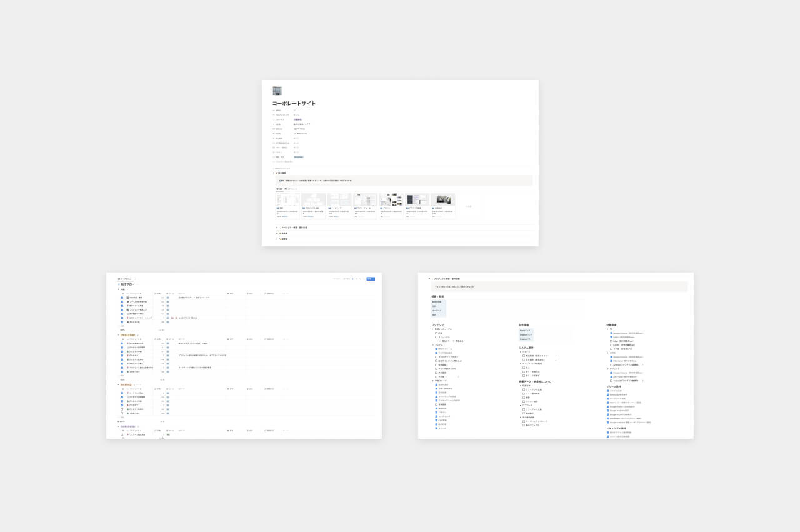The image size is (800, 532).
Task: Check the Edge checkbox under PC
Action: pos(611,341)
